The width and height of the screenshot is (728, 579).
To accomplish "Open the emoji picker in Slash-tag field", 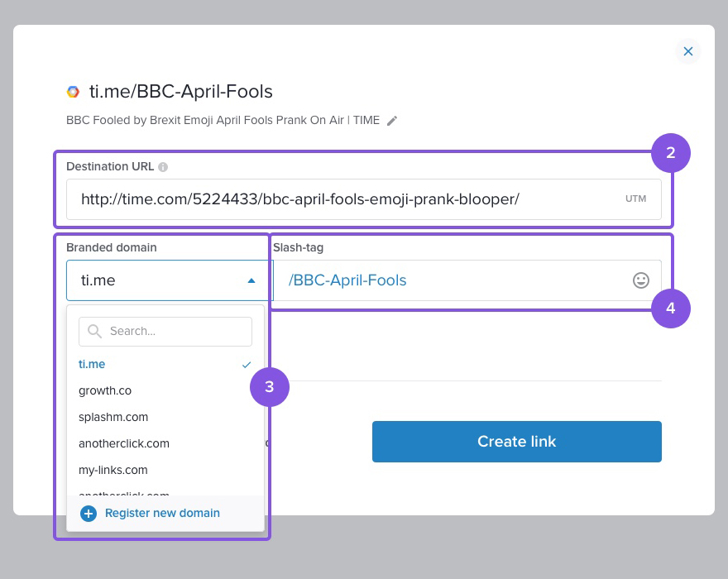I will [640, 280].
